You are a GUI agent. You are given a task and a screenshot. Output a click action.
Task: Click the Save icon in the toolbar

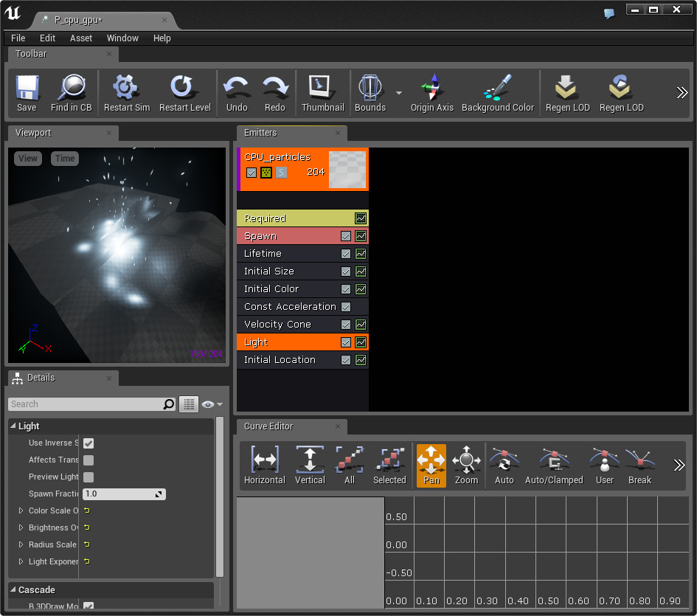[27, 88]
